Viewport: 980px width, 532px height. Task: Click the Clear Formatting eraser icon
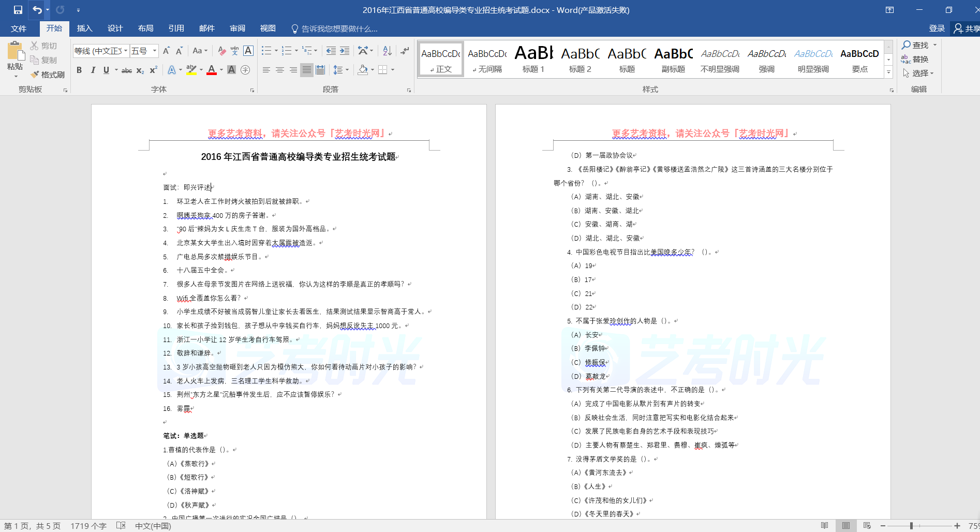[221, 51]
